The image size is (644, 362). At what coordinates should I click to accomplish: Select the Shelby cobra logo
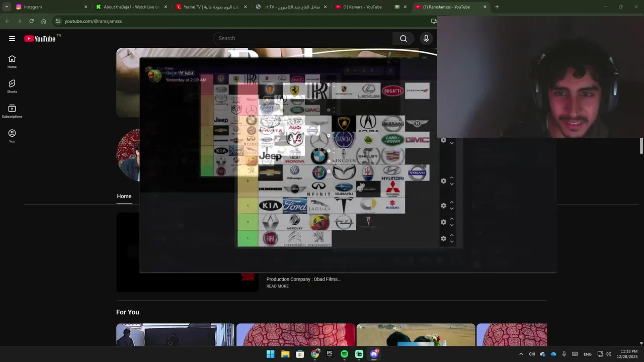(368, 156)
